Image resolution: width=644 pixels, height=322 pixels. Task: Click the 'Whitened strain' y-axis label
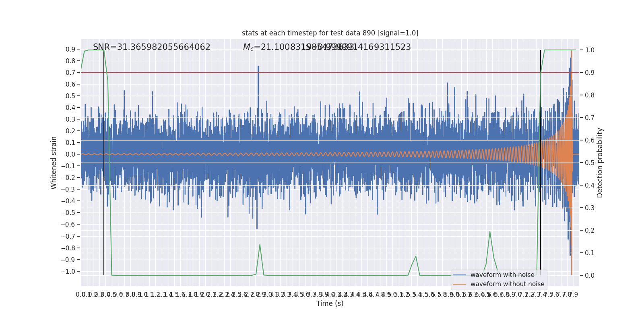pos(54,163)
